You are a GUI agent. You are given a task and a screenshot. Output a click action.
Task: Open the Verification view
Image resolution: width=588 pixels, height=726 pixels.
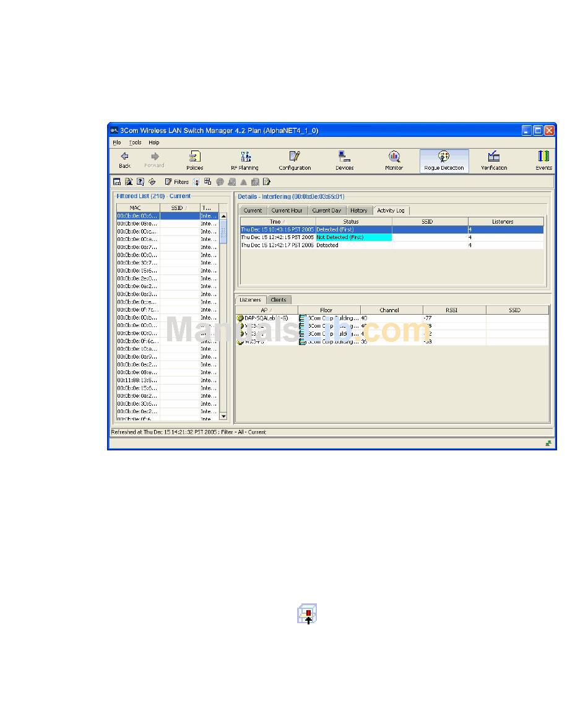494,160
